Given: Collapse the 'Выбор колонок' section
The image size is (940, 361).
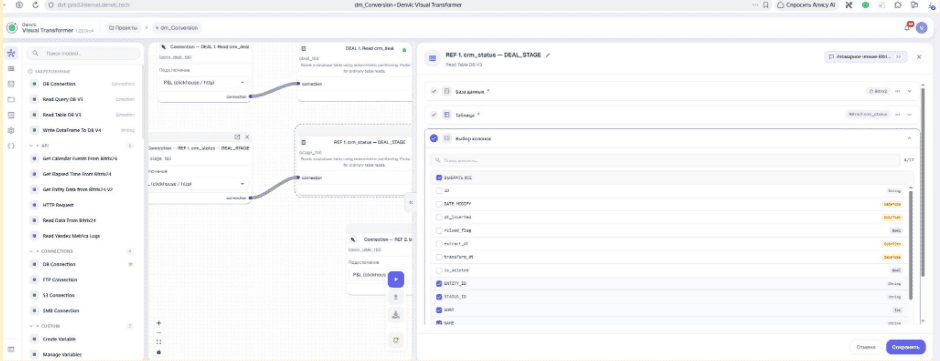Looking at the screenshot, I should (x=909, y=139).
